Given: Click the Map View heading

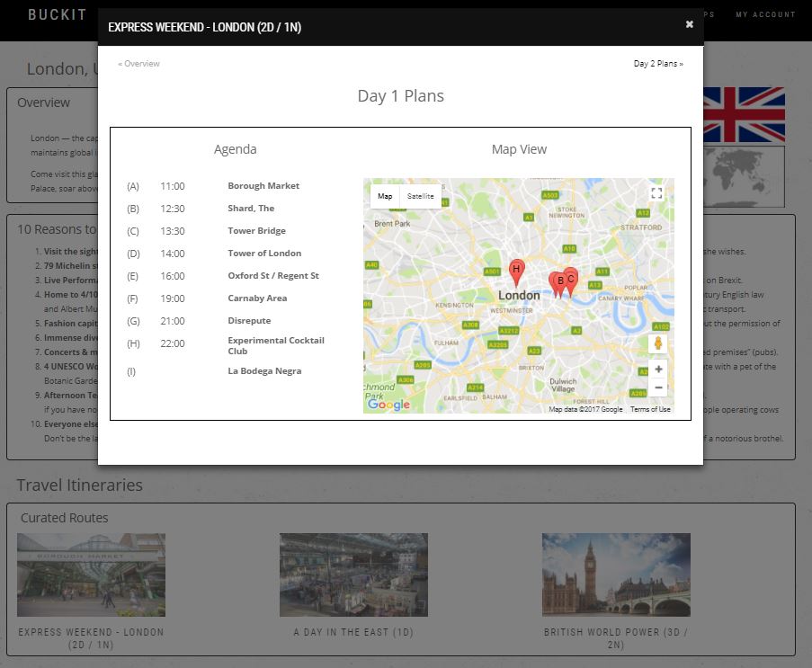Looking at the screenshot, I should [519, 149].
